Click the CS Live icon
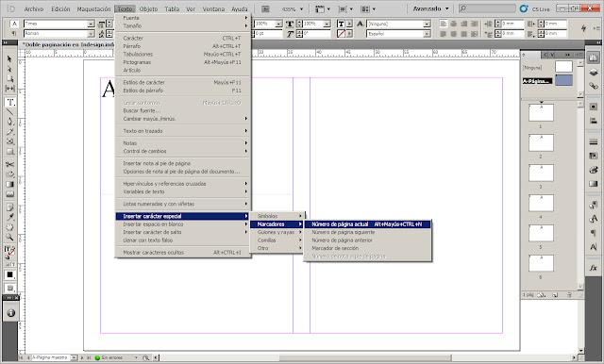This screenshot has height=364, width=604. (524, 8)
